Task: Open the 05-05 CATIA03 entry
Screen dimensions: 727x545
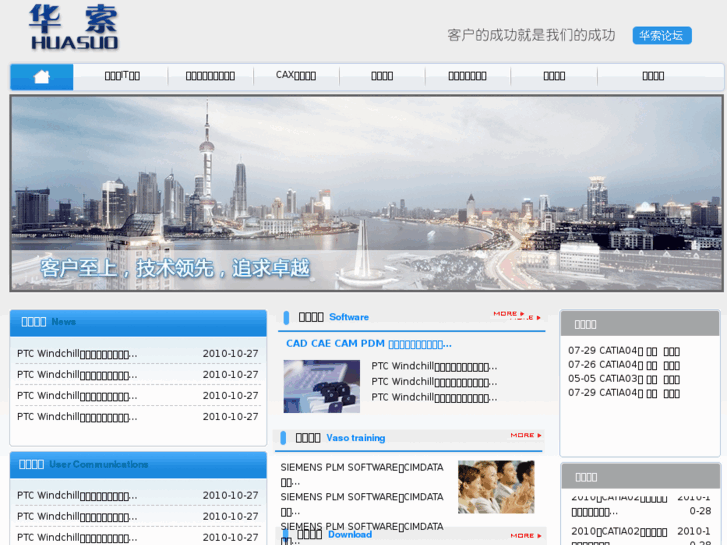Action: point(624,379)
